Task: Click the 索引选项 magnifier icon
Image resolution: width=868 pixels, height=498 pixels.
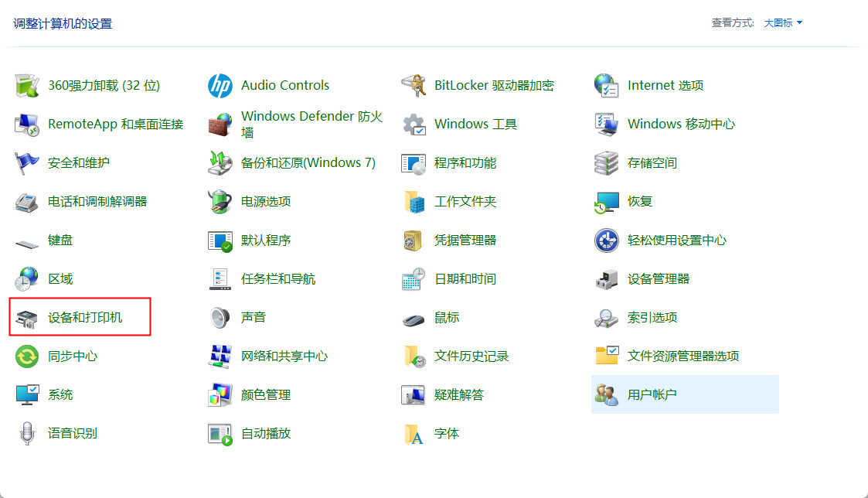Action: (x=606, y=318)
